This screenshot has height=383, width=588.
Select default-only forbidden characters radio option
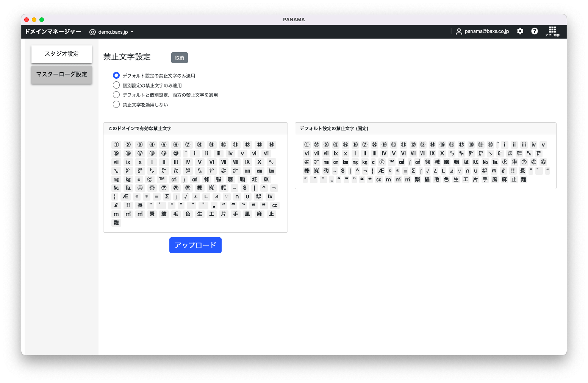116,76
